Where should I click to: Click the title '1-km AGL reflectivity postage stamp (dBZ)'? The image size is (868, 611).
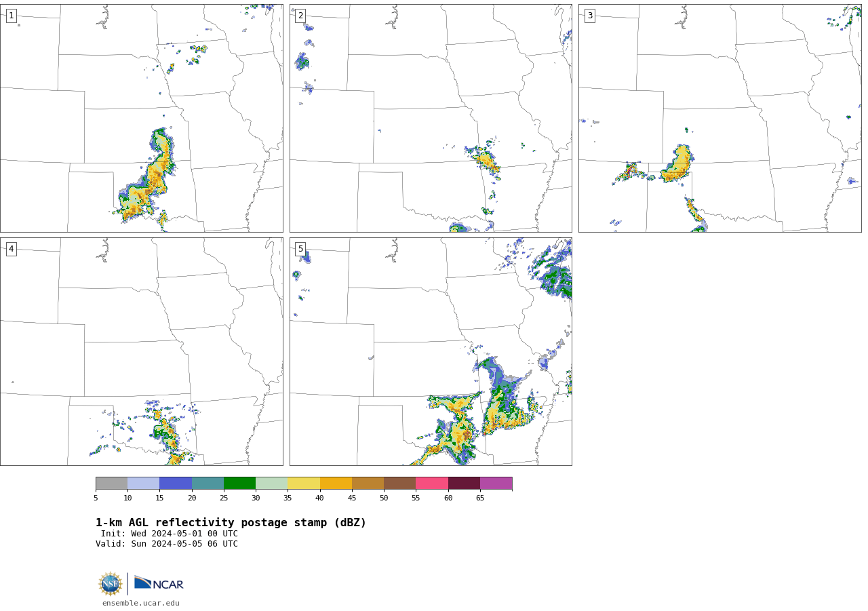point(231,523)
